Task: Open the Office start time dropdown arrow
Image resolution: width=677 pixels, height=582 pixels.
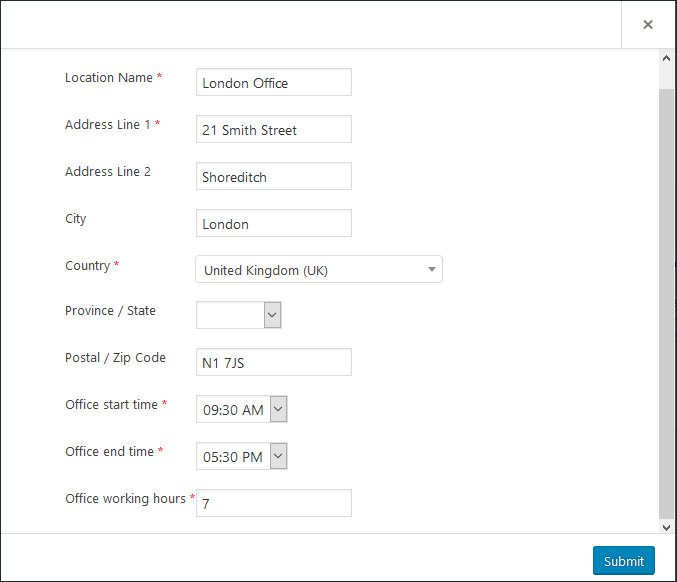Action: (278, 409)
